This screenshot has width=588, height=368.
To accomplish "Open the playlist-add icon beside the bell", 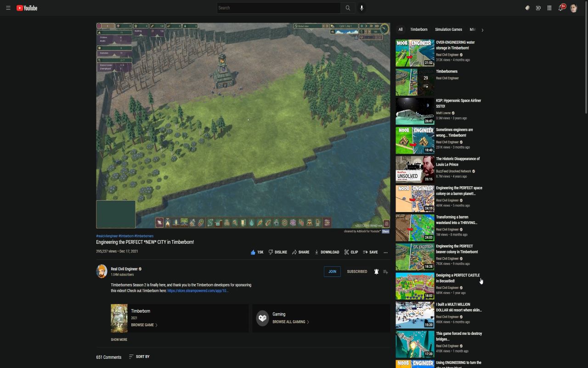I will coord(385,271).
